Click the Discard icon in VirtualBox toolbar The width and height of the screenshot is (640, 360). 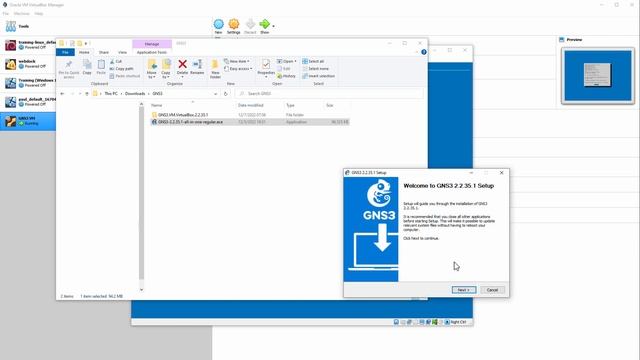click(250, 24)
